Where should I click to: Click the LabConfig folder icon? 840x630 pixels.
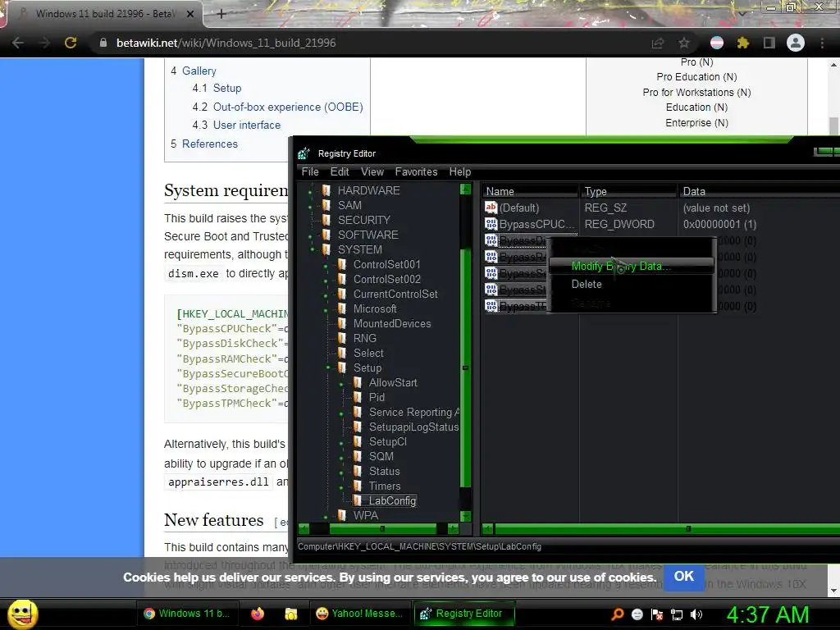(x=357, y=501)
